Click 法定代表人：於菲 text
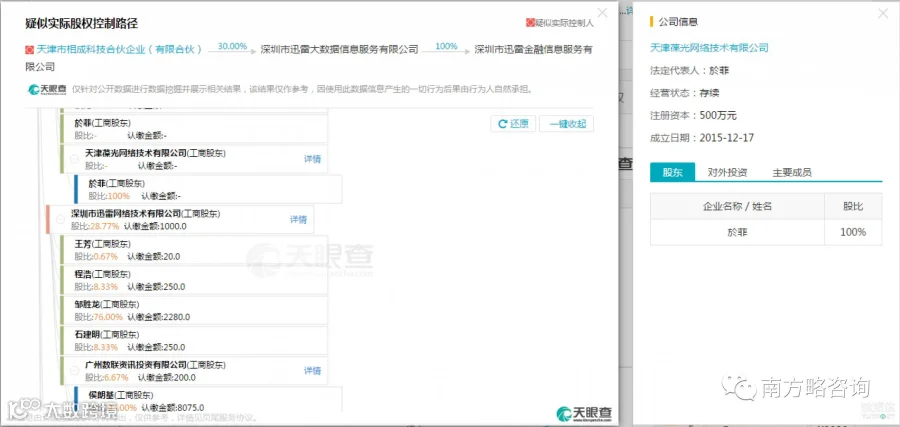Image resolution: width=900 pixels, height=427 pixels. [689, 70]
